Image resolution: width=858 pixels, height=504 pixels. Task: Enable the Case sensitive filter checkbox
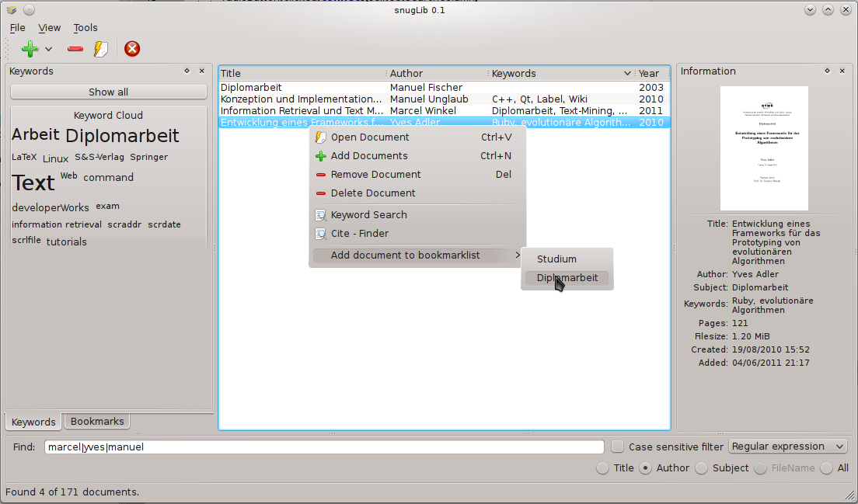[618, 447]
